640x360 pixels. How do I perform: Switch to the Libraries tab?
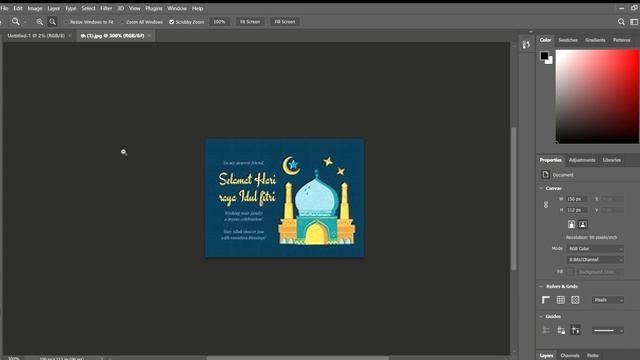pyautogui.click(x=612, y=160)
